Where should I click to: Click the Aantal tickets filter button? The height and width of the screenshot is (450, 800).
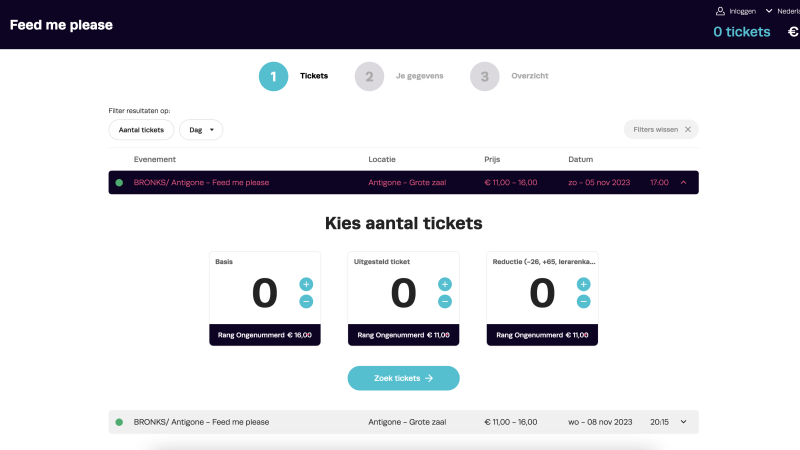[x=141, y=130]
